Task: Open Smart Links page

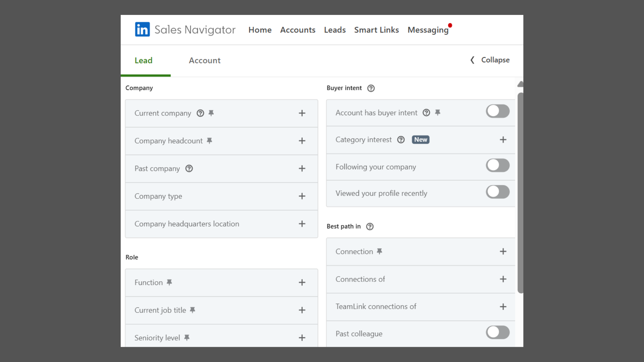Action: tap(376, 30)
